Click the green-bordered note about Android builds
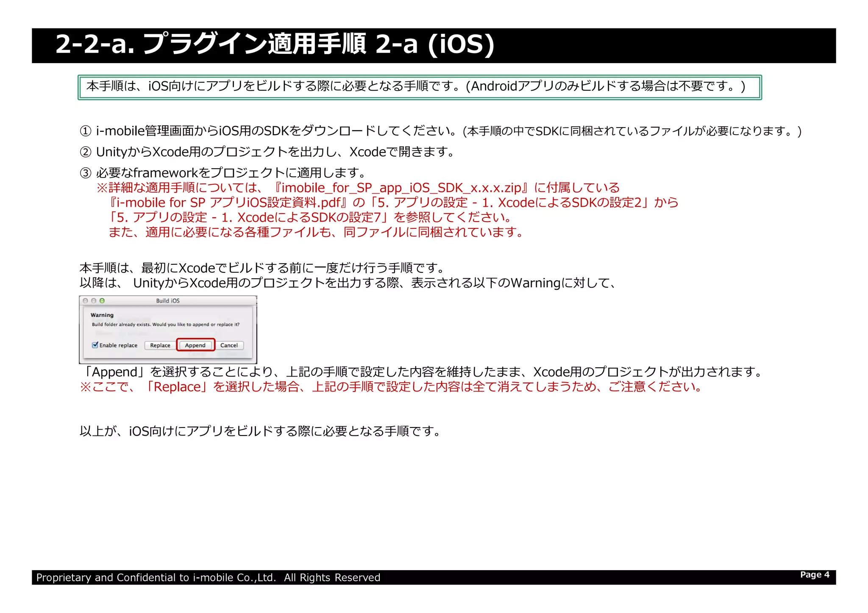Viewport: 868px width, 613px height. click(x=420, y=87)
